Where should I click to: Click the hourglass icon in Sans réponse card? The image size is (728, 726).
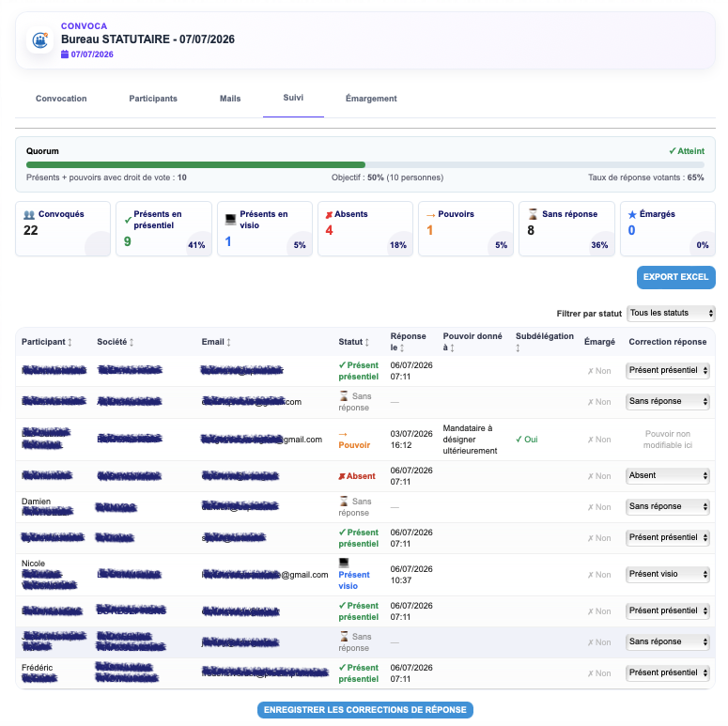(533, 214)
